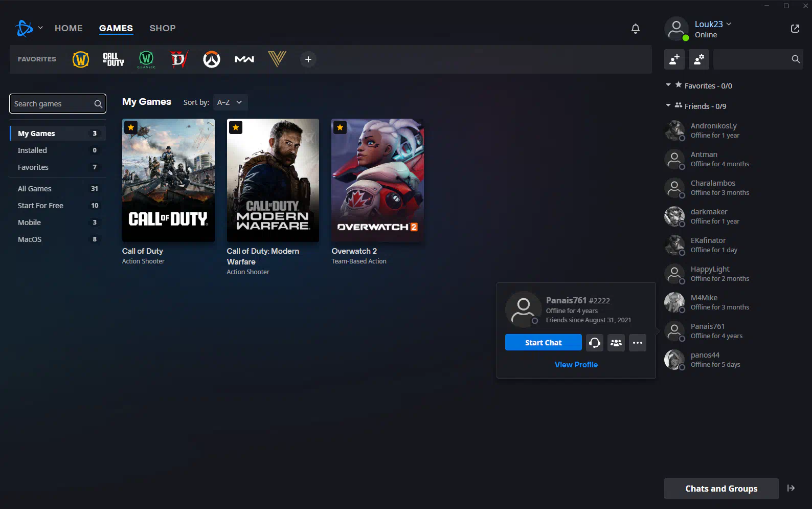Open Call of Duty game cover

[x=168, y=180]
